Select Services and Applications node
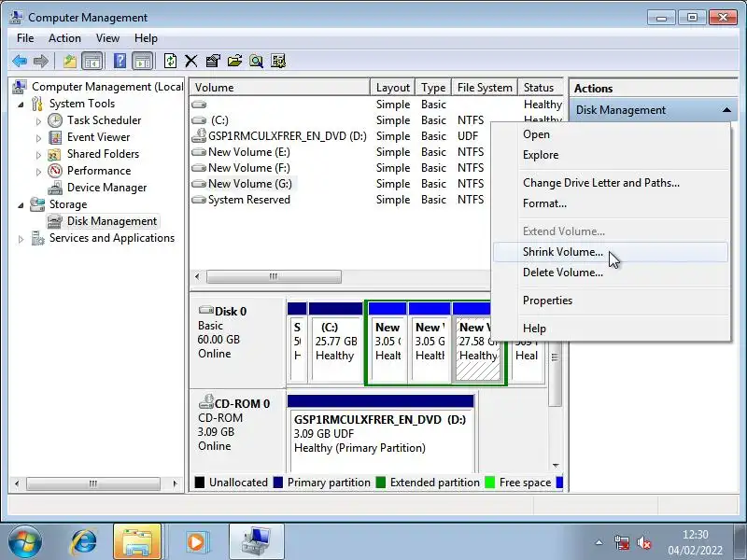 click(112, 238)
